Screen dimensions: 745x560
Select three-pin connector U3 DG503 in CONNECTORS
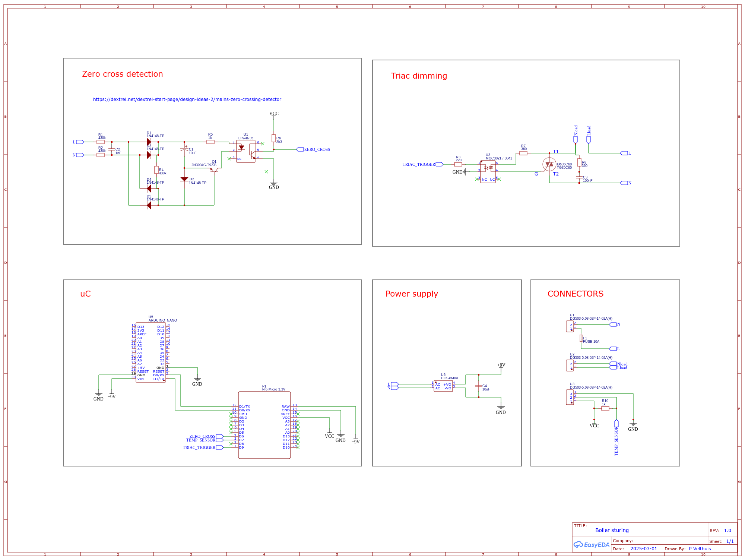click(x=570, y=397)
